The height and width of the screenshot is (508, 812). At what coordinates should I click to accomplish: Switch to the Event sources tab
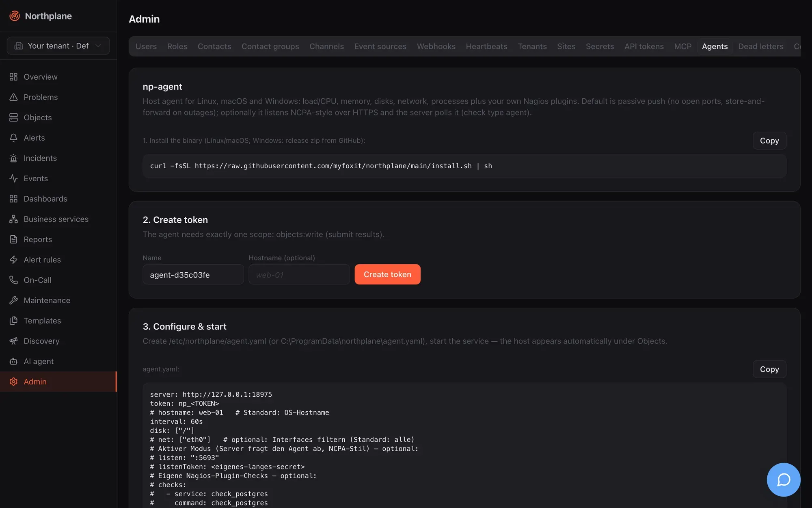(x=380, y=46)
